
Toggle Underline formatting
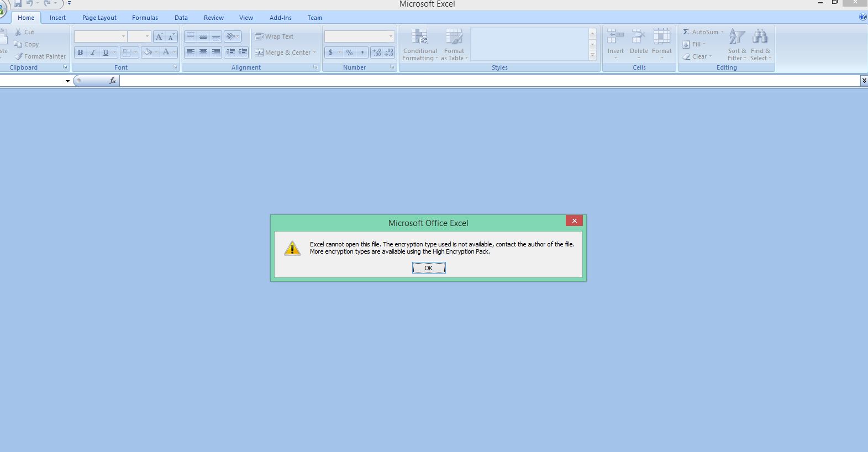pyautogui.click(x=106, y=52)
